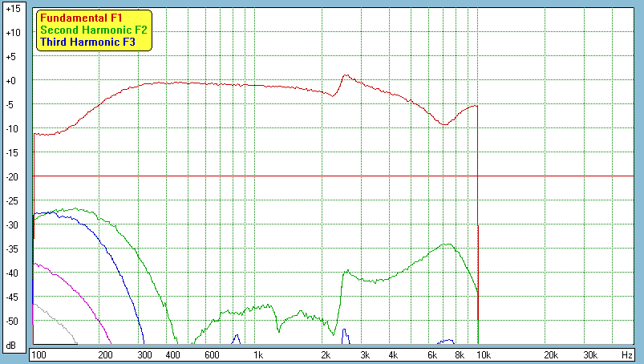The image size is (644, 364).
Task: Click the 30k frequency axis label
Action: coord(589,354)
